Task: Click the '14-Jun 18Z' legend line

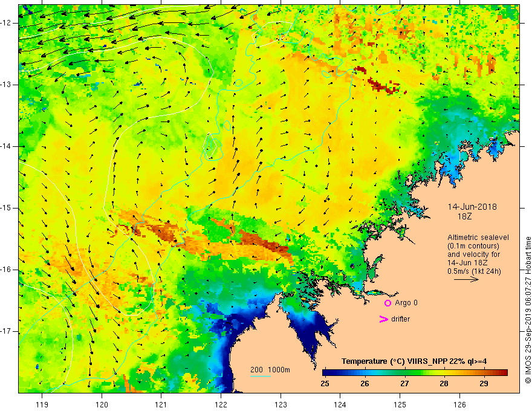Action: coord(467,263)
